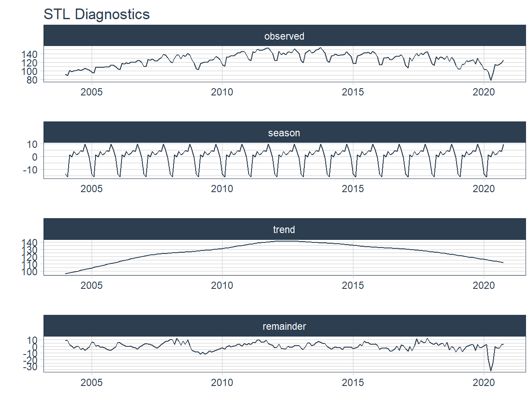Click the leftmost start of the trend line
The height and width of the screenshot is (409, 532).
pyautogui.click(x=66, y=274)
